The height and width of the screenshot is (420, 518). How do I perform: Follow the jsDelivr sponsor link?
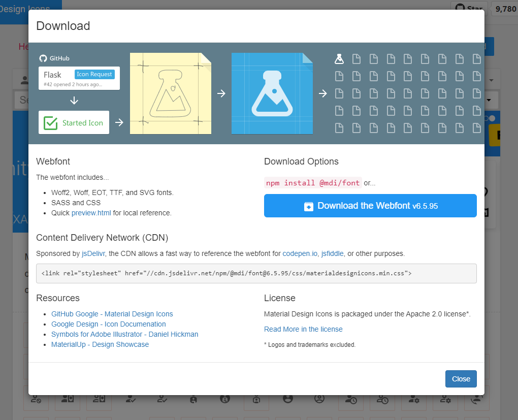93,253
